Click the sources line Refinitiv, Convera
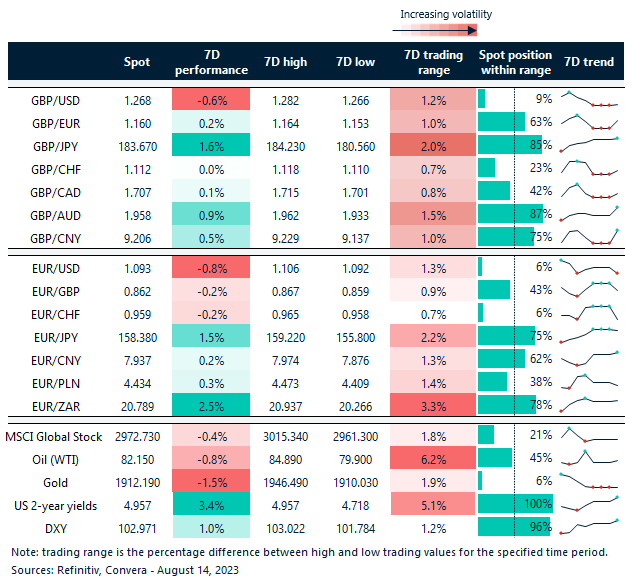The height and width of the screenshot is (581, 633). click(125, 570)
